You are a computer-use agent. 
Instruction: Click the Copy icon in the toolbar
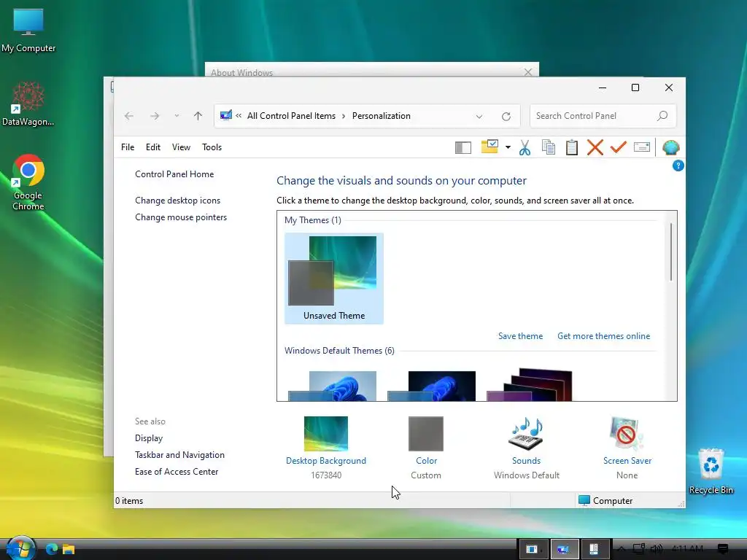click(x=549, y=147)
